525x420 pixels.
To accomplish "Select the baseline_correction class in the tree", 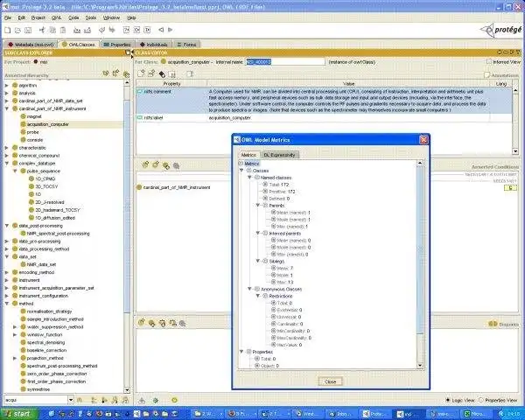I will click(46, 350).
